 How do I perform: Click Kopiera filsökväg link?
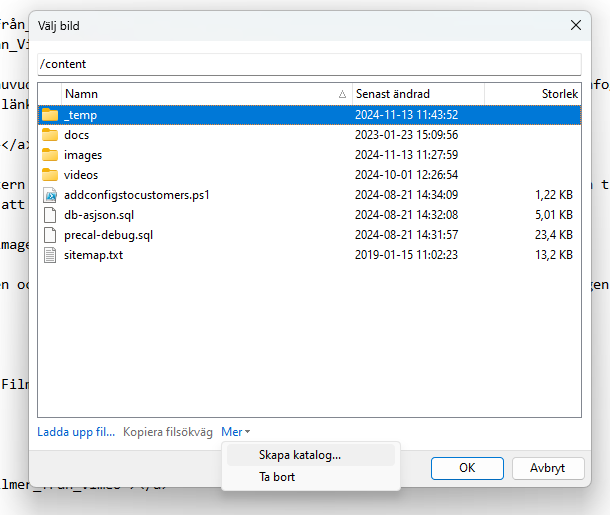point(168,432)
